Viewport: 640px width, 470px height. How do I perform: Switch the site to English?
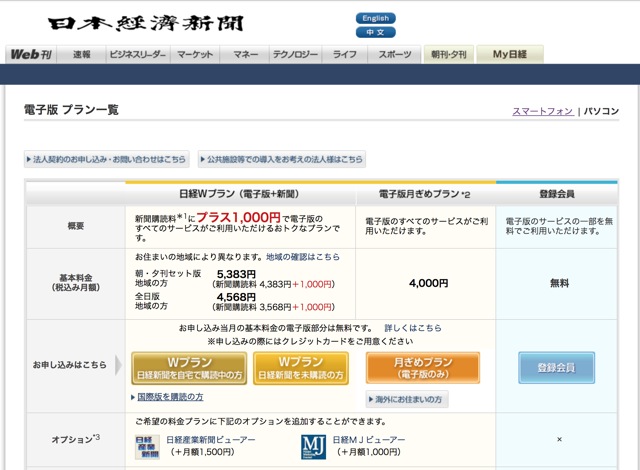pos(376,18)
